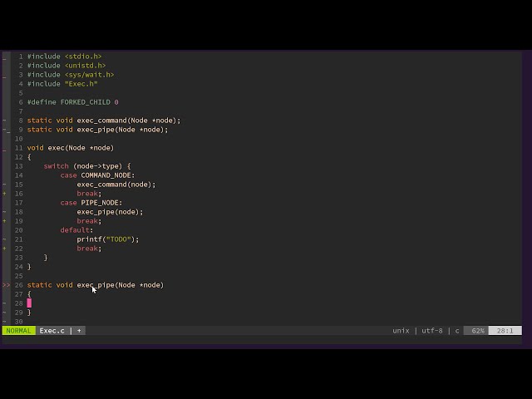
Task: Click the '+' gutter sign on line 19
Action: (4, 221)
